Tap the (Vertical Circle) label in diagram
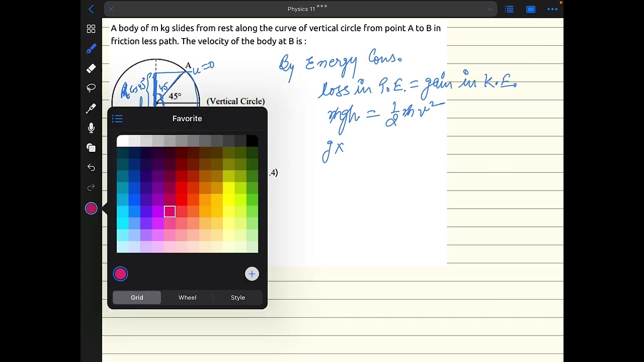 pyautogui.click(x=236, y=101)
